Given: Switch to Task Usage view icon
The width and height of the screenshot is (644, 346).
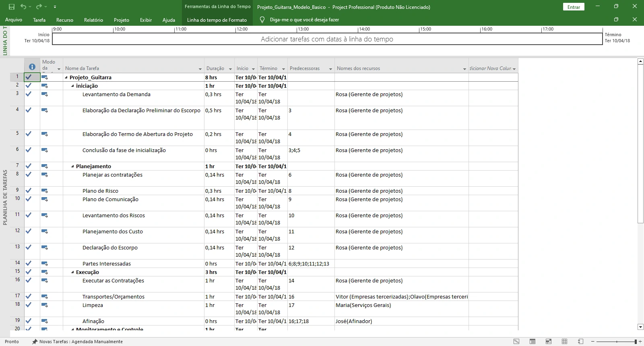Looking at the screenshot, I should (533, 342).
